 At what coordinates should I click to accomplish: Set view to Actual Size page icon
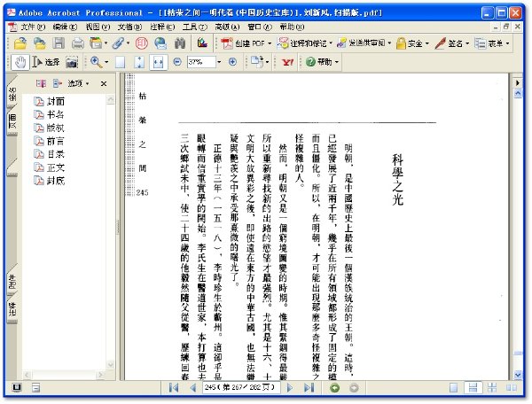tap(120, 62)
